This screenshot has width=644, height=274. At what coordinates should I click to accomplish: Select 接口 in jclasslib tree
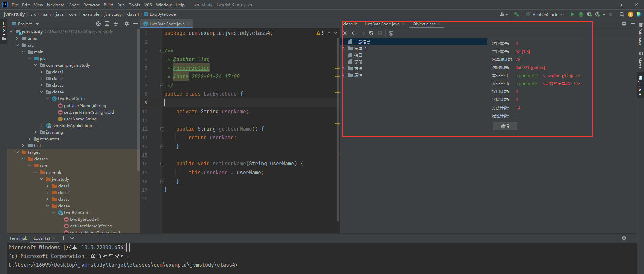[358, 55]
